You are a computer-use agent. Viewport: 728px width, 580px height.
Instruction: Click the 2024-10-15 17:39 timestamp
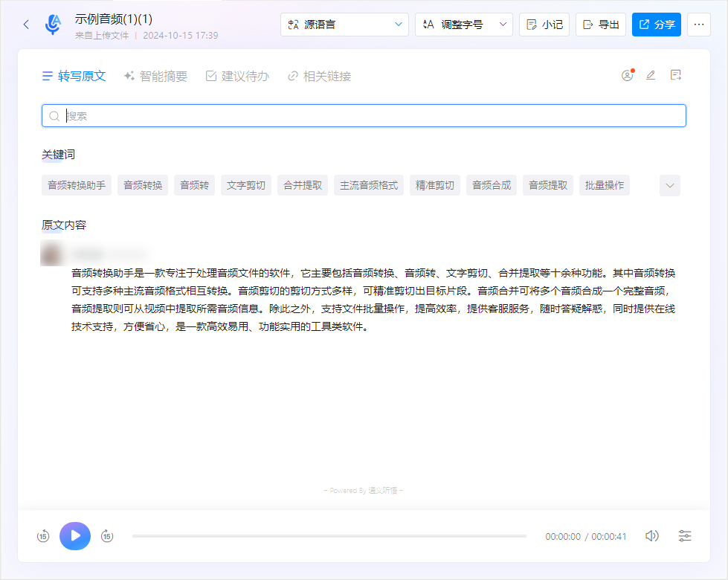coord(181,35)
